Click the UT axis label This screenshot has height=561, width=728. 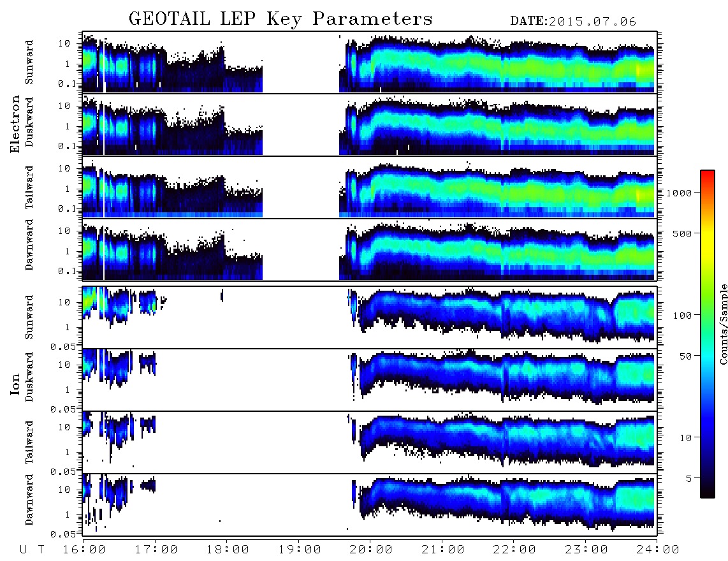pos(32,550)
